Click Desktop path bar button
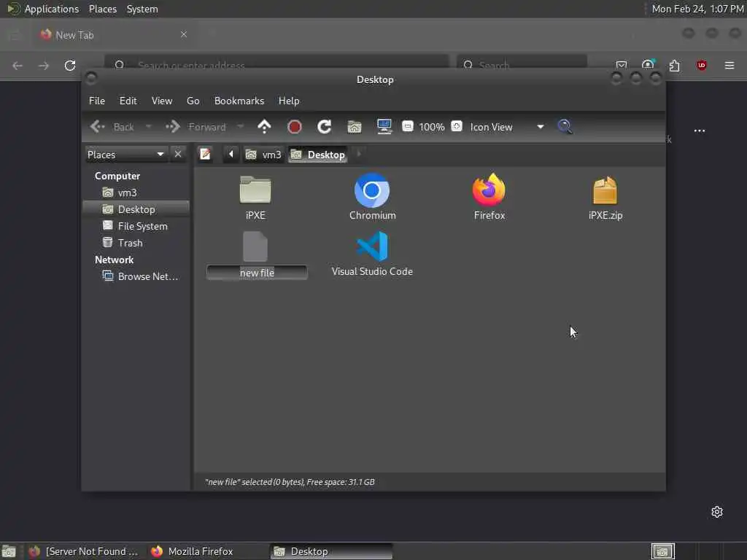The height and width of the screenshot is (560, 747). pos(318,155)
